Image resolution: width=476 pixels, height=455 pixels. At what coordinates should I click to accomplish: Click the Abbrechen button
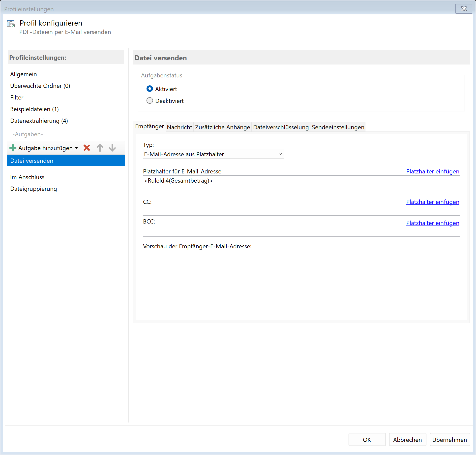[407, 440]
